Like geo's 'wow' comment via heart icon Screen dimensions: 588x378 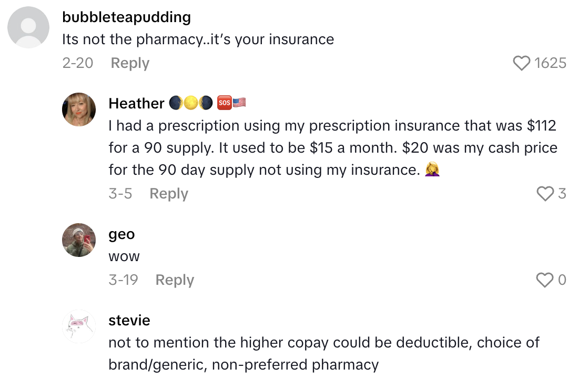pos(544,280)
